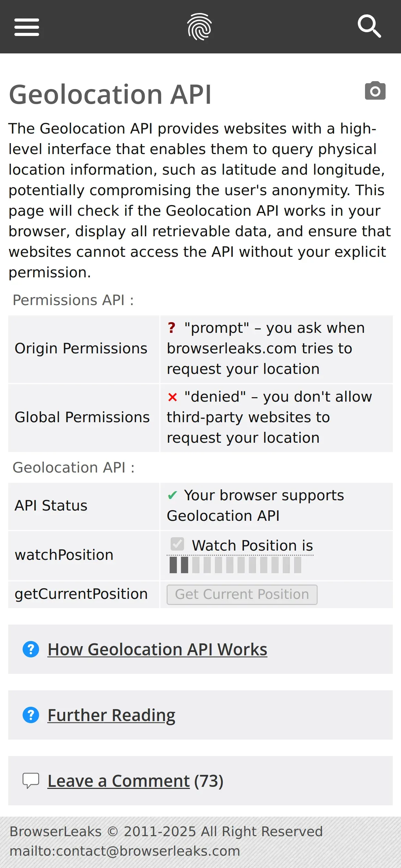This screenshot has width=401, height=868.
Task: Open the Leave a Comment section
Action: tap(119, 781)
